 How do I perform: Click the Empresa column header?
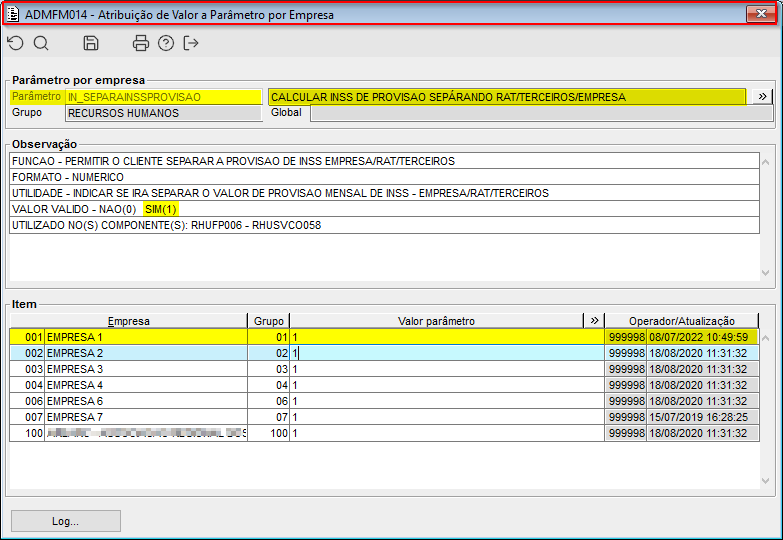click(129, 321)
